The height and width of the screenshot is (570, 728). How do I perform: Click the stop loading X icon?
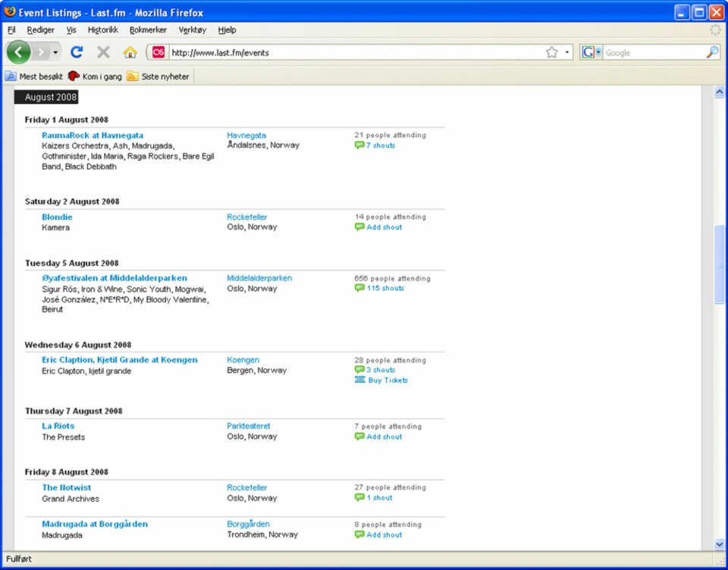[x=103, y=52]
